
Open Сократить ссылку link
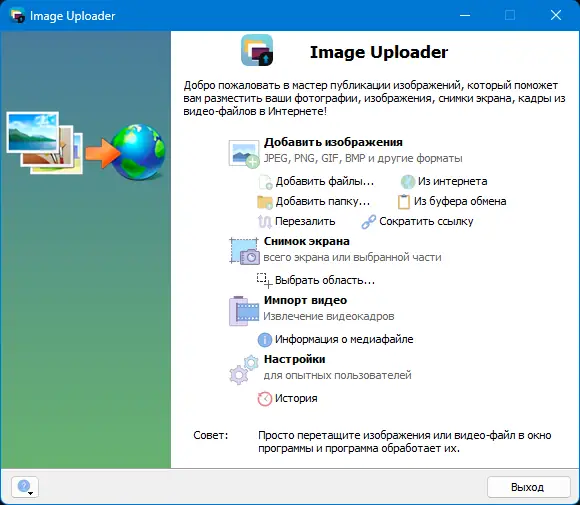(426, 222)
